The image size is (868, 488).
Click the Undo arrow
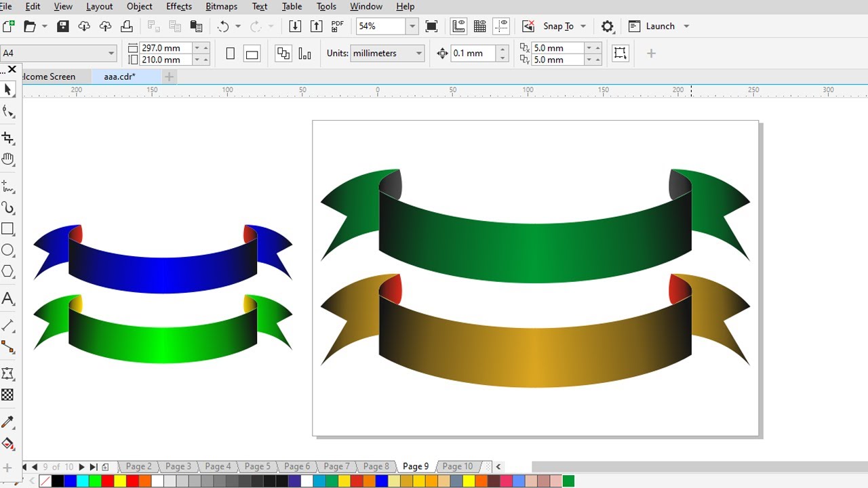223,26
